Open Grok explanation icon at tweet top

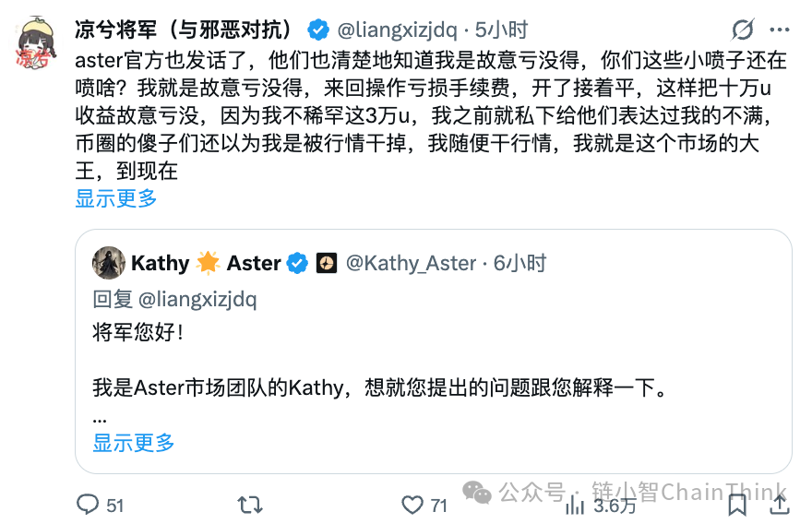click(x=743, y=29)
